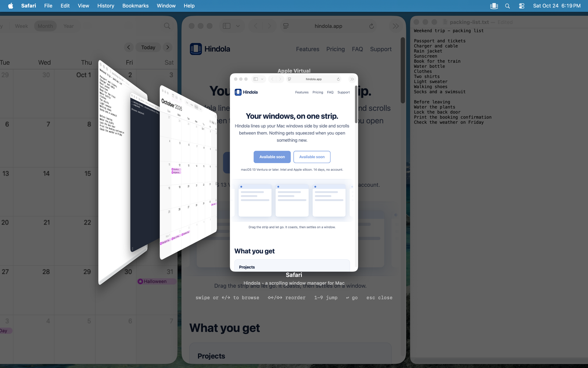Open the History menu

point(106,6)
